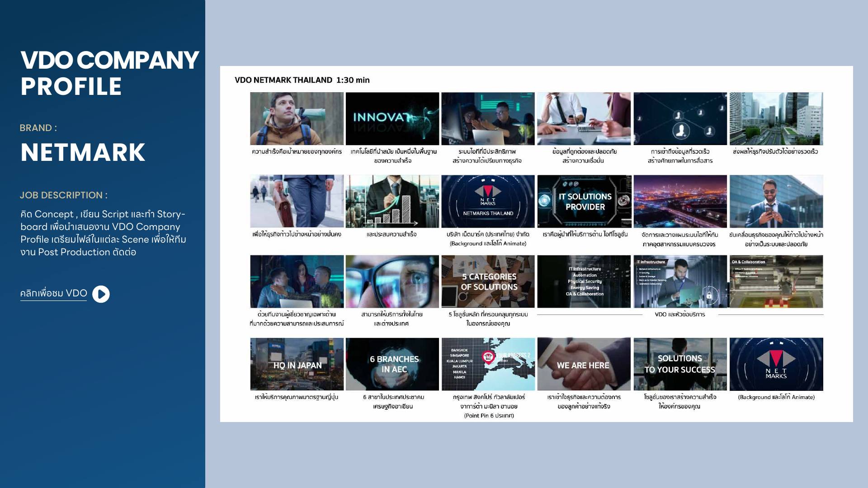Viewport: 868px width, 488px height.
Task: Click caption เราคือผู้นำที่ให้บริการด้าน ไอทีโซลูชั่น
Action: coord(585,235)
